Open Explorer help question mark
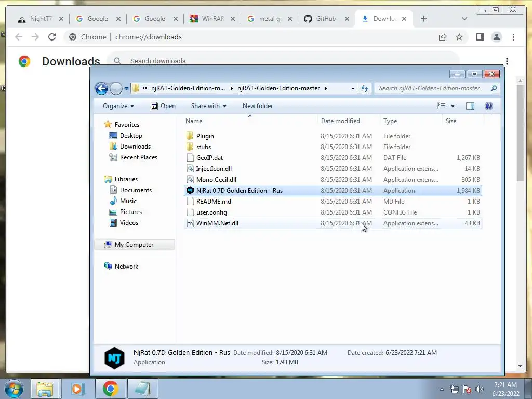This screenshot has width=532, height=399. click(x=488, y=106)
